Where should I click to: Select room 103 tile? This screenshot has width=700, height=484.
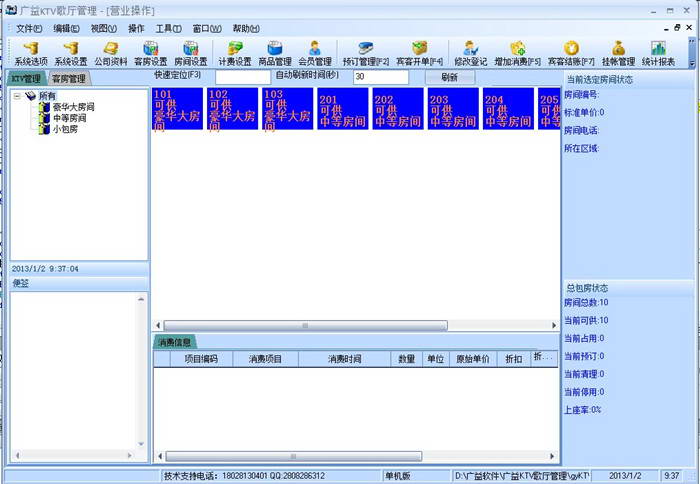tap(288, 108)
